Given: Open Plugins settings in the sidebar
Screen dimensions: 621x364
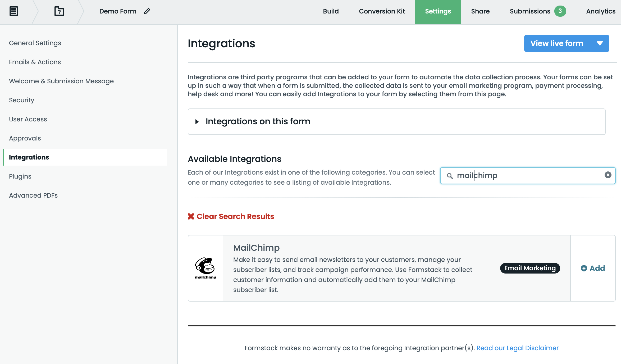Looking at the screenshot, I should (x=20, y=176).
